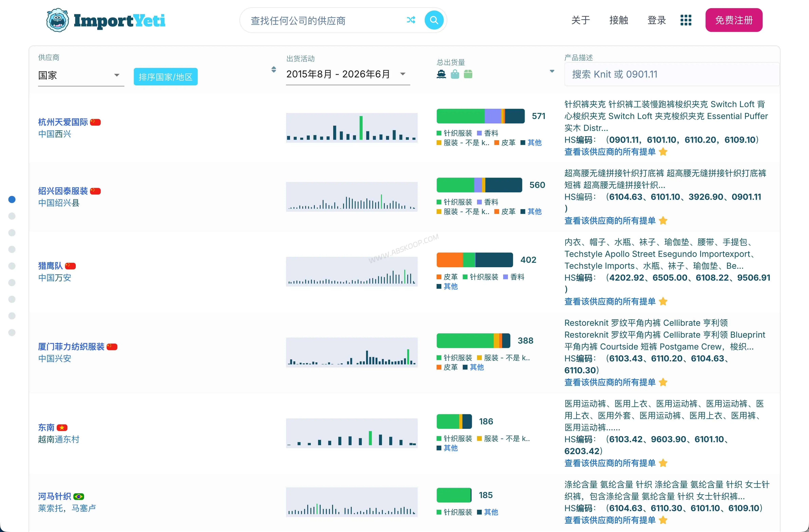The image size is (809, 532).
Task: Click the sort arrows beside 出货活动
Action: tap(274, 70)
